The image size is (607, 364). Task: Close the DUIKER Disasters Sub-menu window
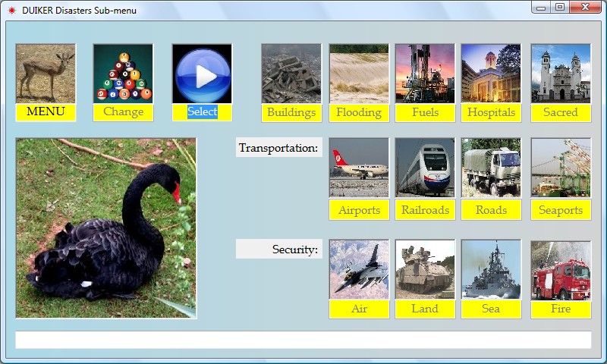[585, 8]
